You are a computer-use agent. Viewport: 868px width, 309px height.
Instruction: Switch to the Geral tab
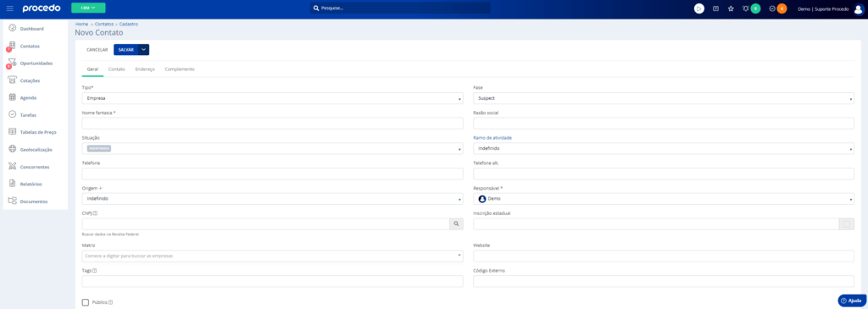(x=92, y=69)
